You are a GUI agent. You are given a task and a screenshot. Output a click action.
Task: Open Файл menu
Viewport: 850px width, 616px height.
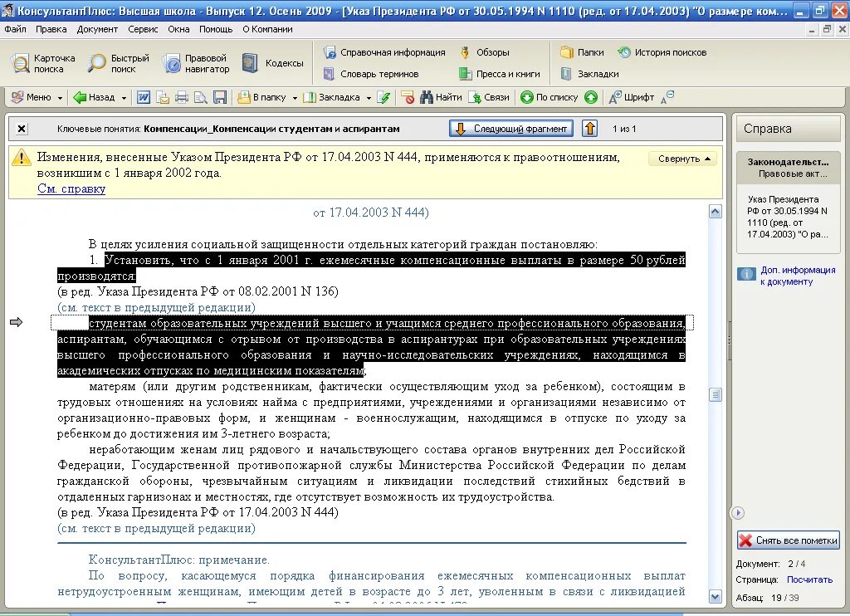(15, 29)
